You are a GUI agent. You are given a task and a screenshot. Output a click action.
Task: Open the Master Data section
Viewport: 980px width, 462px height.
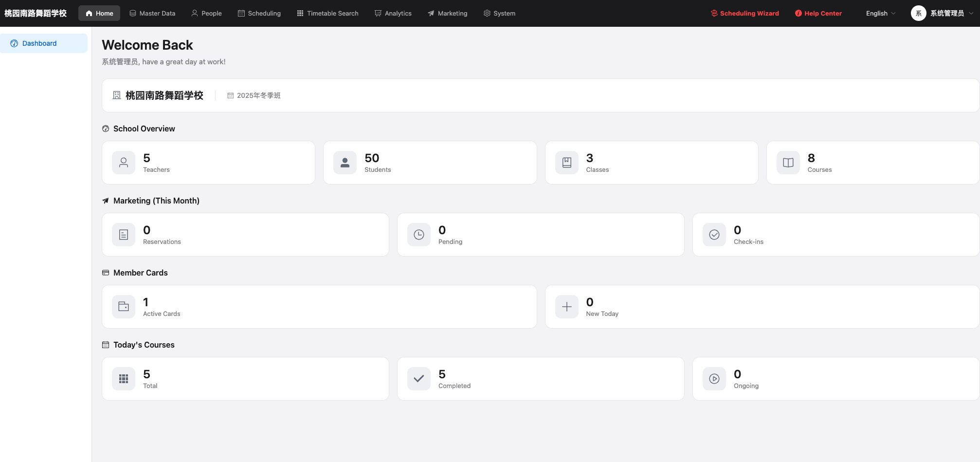tap(152, 13)
